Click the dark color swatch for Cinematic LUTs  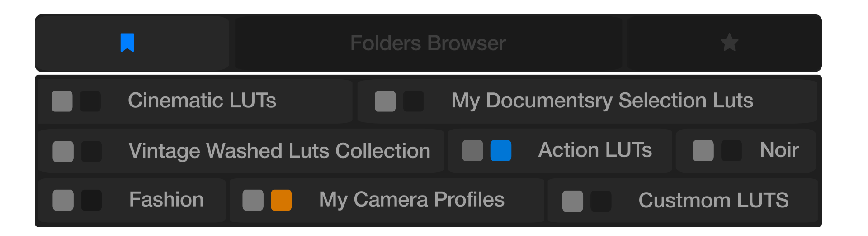tap(90, 101)
